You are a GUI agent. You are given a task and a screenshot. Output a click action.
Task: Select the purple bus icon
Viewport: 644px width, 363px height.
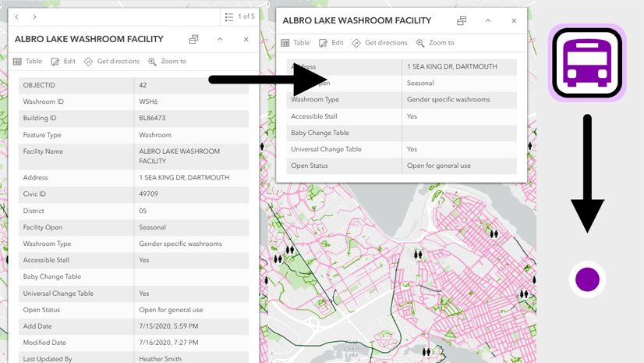587,62
